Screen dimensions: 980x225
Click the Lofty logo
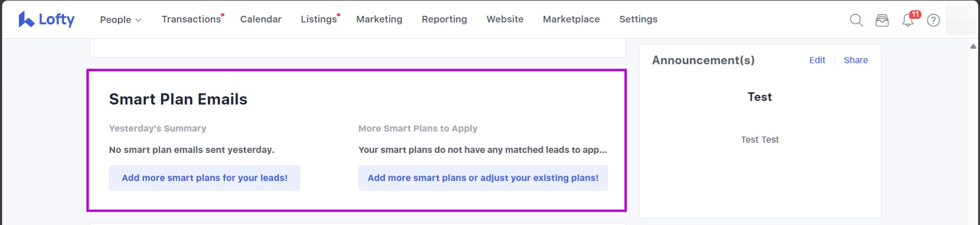[x=46, y=19]
